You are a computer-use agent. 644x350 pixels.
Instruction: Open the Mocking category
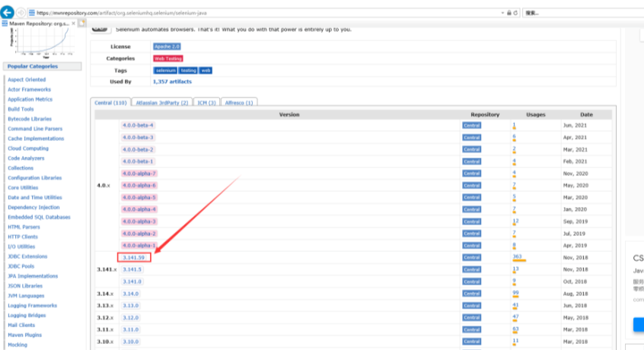18,345
